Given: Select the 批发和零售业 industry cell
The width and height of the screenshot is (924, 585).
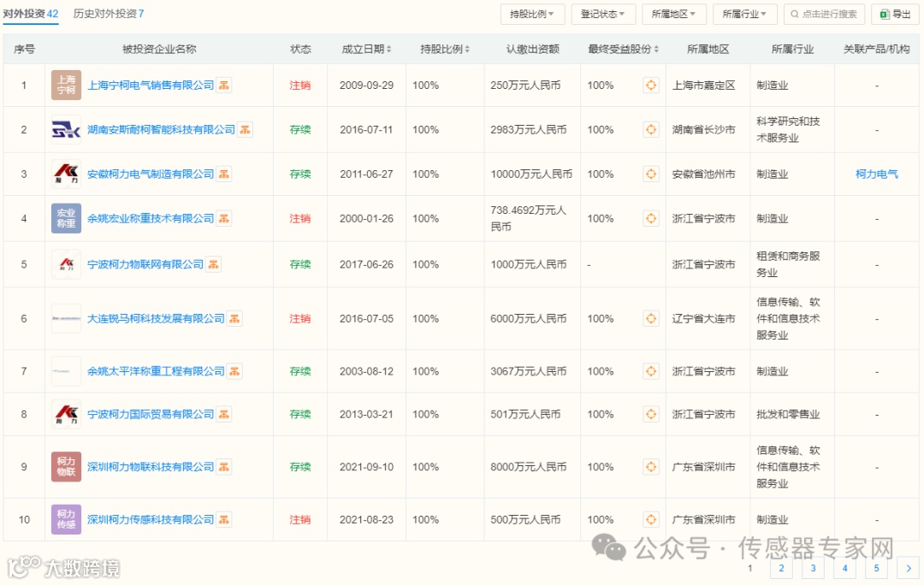Looking at the screenshot, I should click(x=788, y=414).
